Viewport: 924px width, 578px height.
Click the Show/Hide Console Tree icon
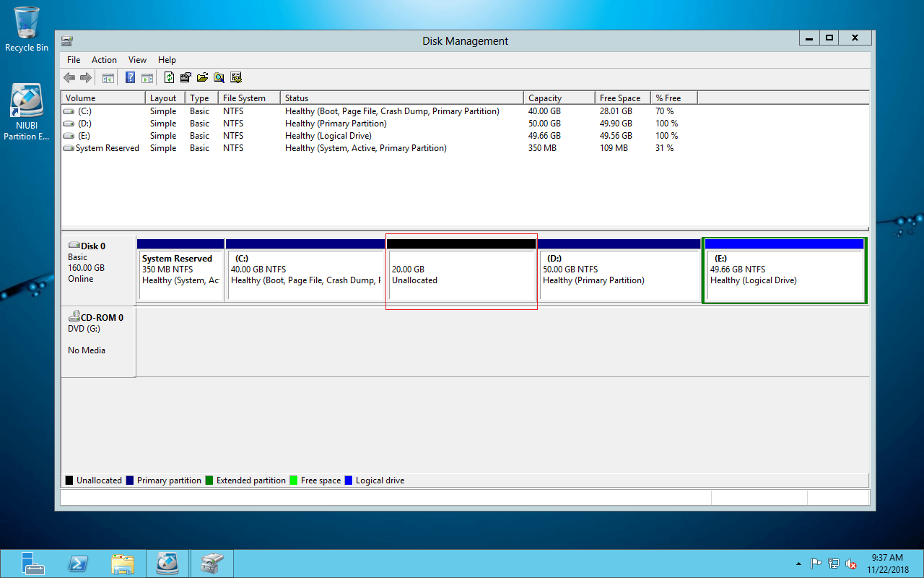tap(108, 78)
